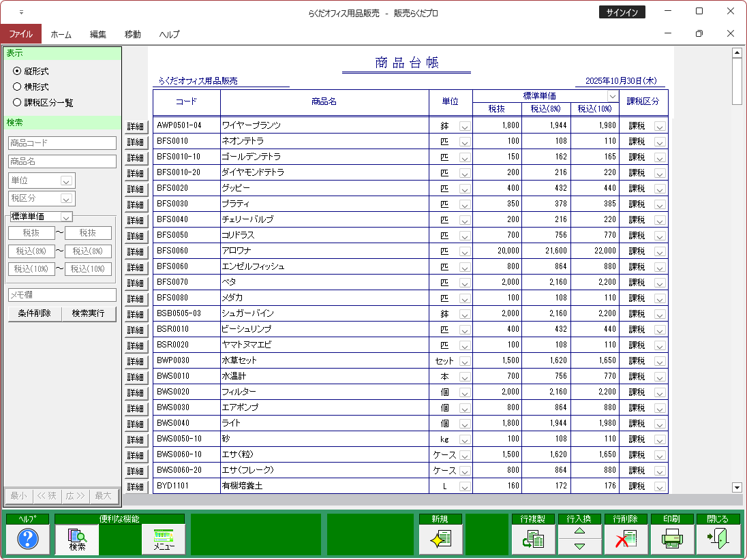This screenshot has width=747, height=560.
Task: Click the 検索 magnifier icon
Action: (77, 539)
